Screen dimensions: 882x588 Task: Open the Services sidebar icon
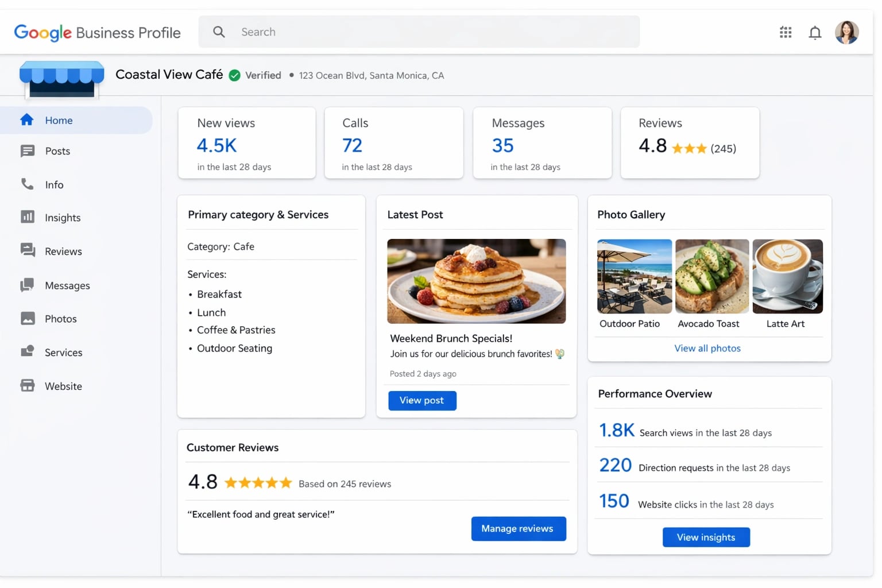(x=28, y=352)
